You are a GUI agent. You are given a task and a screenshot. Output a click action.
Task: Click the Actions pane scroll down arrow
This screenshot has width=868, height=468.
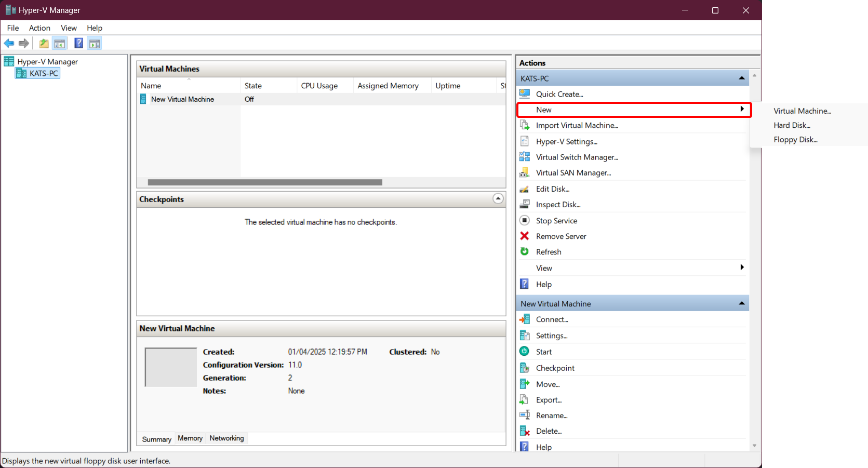pos(754,446)
